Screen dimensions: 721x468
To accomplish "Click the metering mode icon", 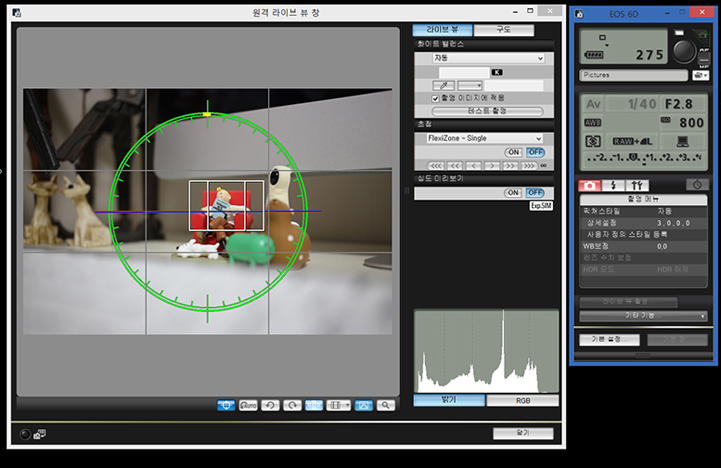I will tap(593, 141).
